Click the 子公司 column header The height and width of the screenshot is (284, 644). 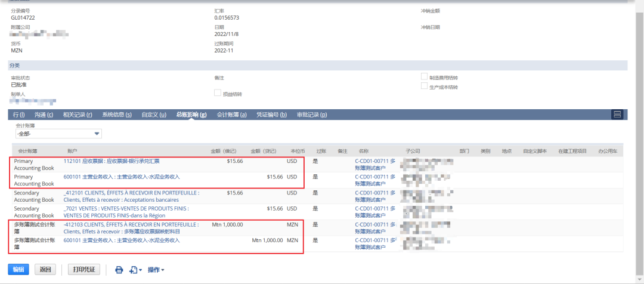413,151
